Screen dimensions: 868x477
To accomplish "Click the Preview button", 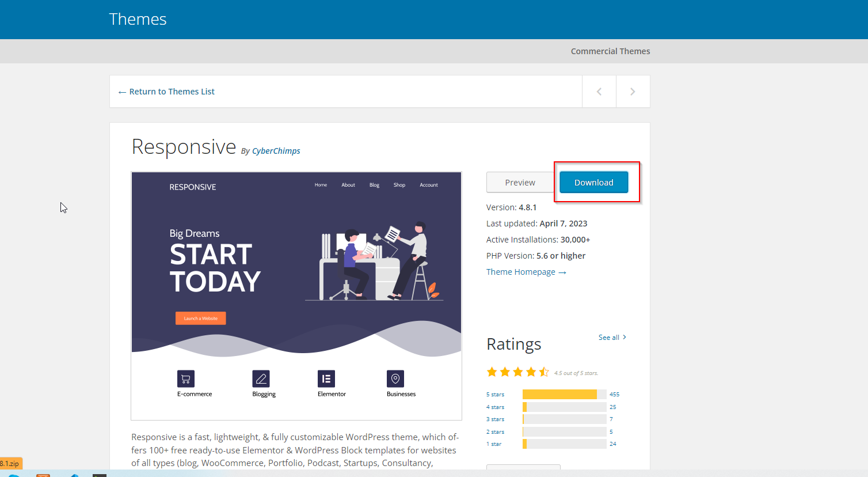I will click(x=520, y=183).
